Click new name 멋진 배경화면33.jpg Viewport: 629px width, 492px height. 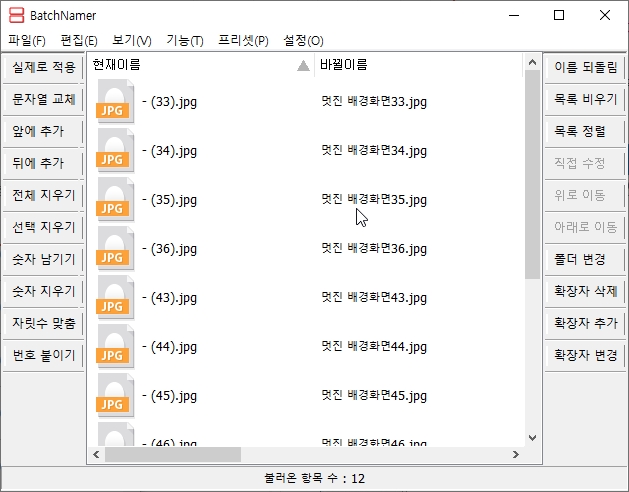374,102
